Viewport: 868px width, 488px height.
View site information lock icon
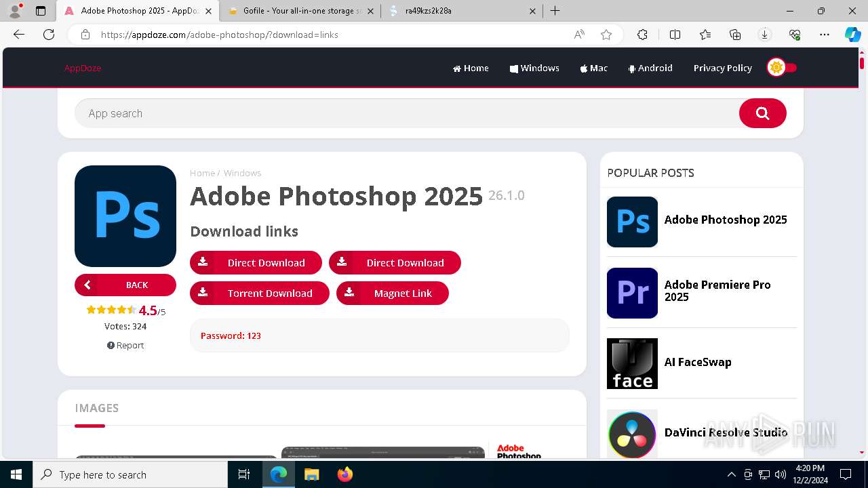pyautogui.click(x=85, y=35)
